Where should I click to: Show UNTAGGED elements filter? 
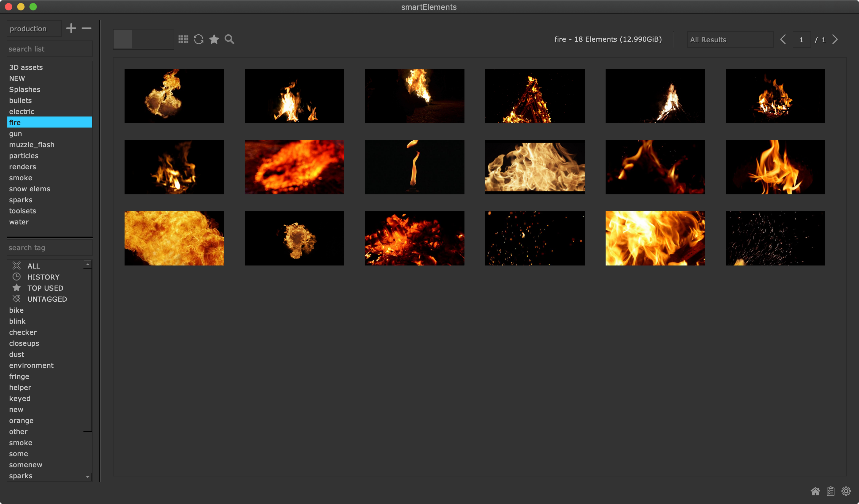coord(47,299)
